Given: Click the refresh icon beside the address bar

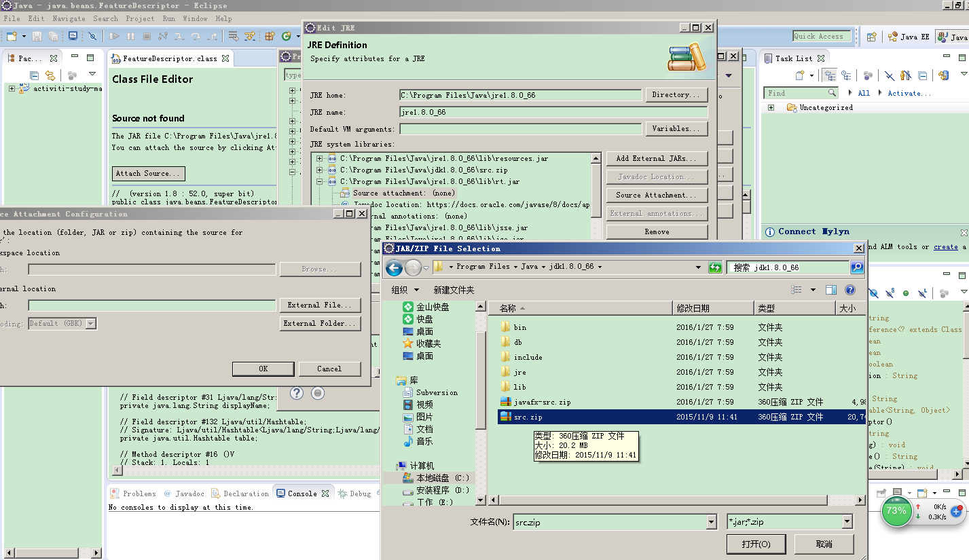Looking at the screenshot, I should [715, 267].
